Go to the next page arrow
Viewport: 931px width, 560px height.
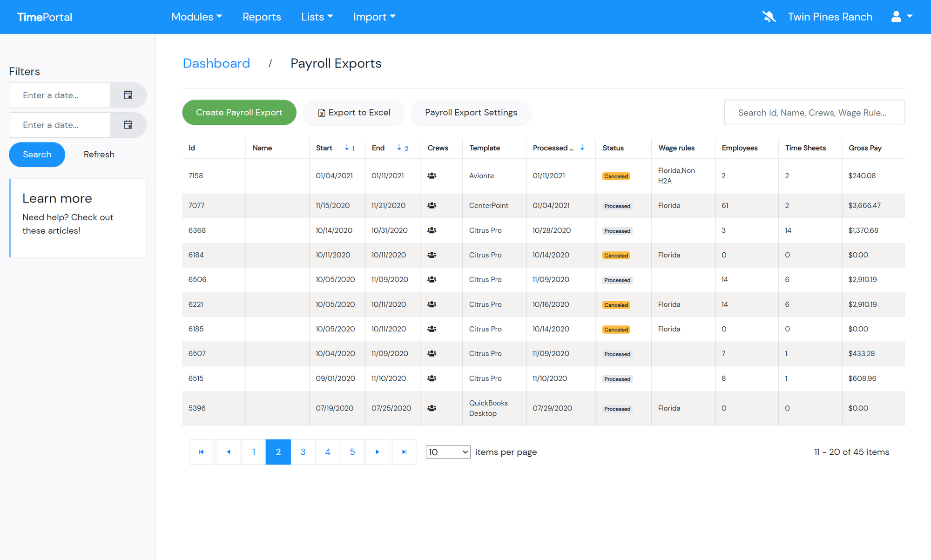tap(378, 452)
